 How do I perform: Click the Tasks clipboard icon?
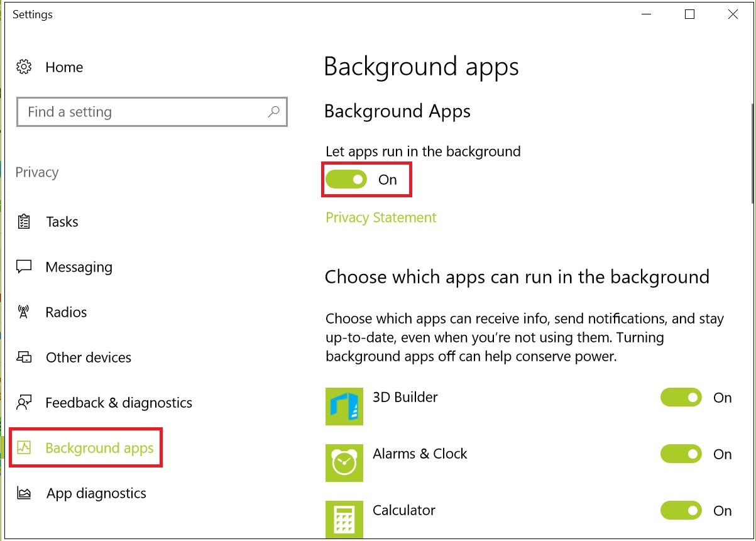[24, 222]
